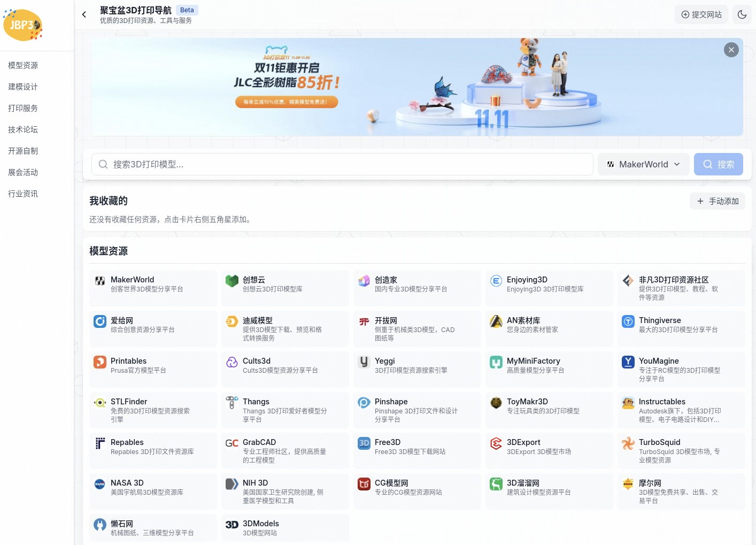This screenshot has height=545, width=756.
Task: Open the Printables link title
Action: (x=128, y=361)
